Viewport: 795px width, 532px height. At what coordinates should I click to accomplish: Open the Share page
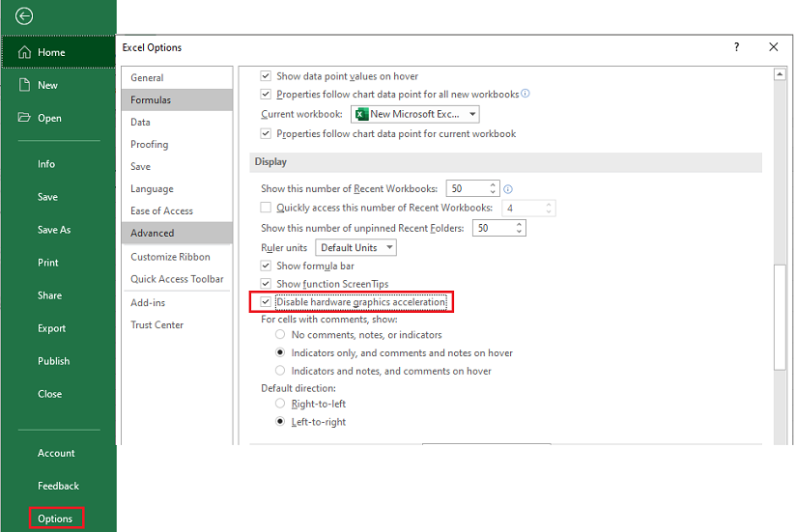(49, 295)
